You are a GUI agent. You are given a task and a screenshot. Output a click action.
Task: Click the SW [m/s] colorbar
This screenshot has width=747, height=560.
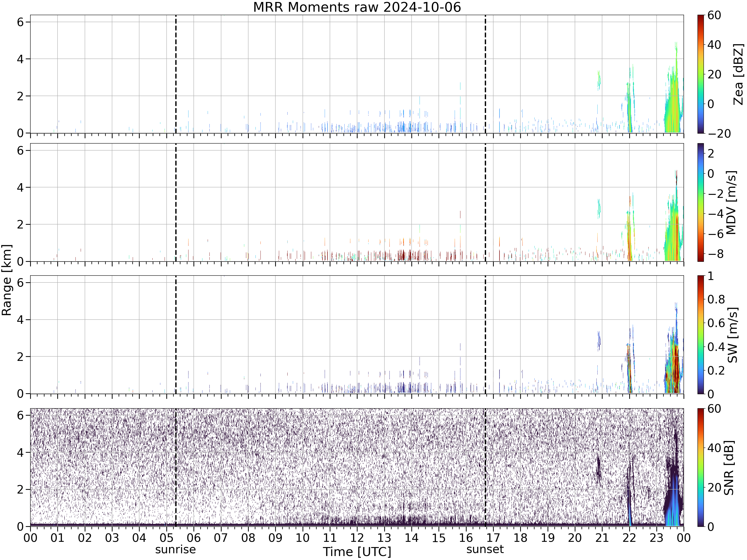click(701, 335)
